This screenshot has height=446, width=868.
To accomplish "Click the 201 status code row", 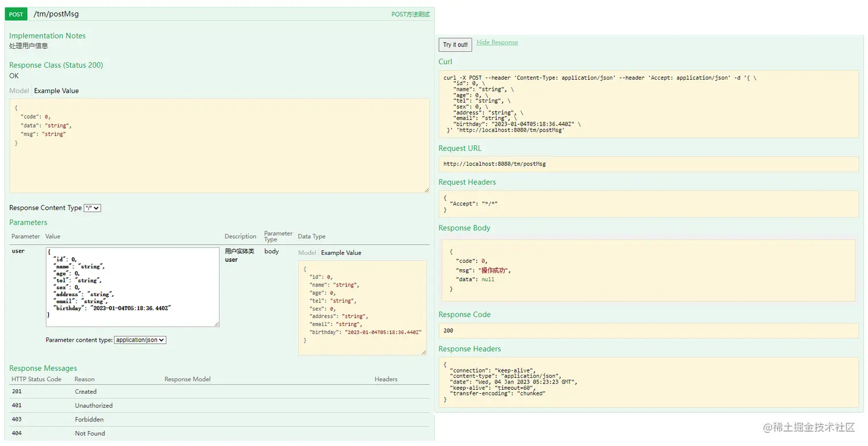I will click(219, 391).
